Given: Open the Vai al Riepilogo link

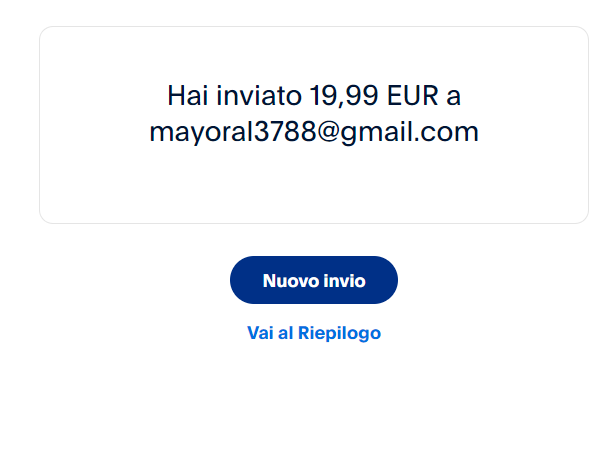Looking at the screenshot, I should [x=314, y=333].
